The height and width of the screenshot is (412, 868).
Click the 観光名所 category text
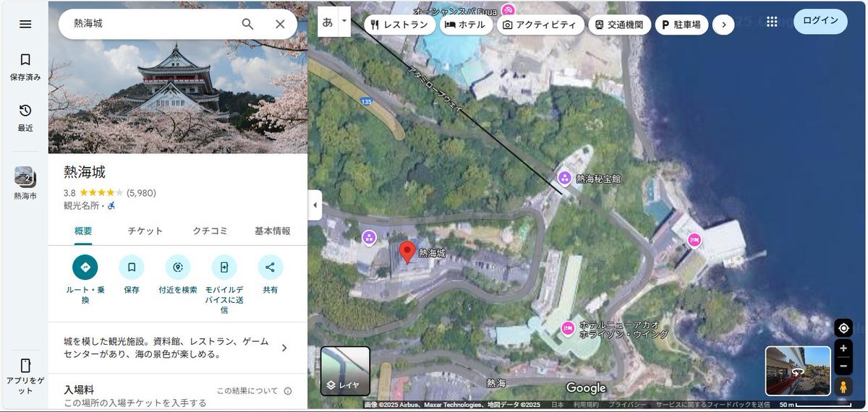click(80, 206)
